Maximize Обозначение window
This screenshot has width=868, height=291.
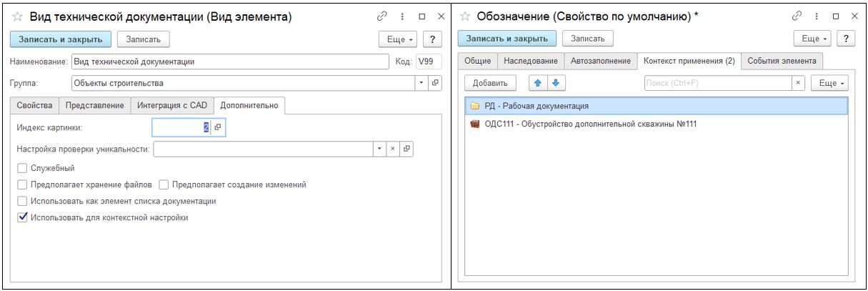[x=835, y=16]
